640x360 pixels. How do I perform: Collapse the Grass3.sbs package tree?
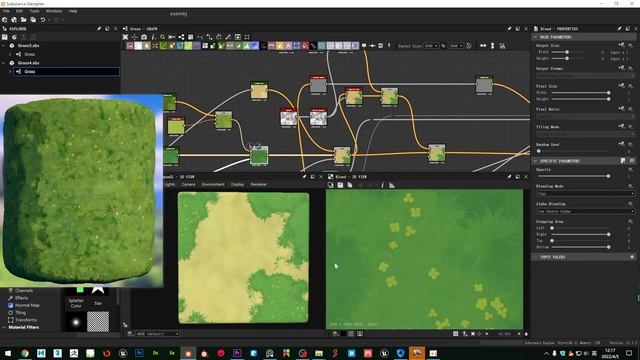pyautogui.click(x=4, y=46)
